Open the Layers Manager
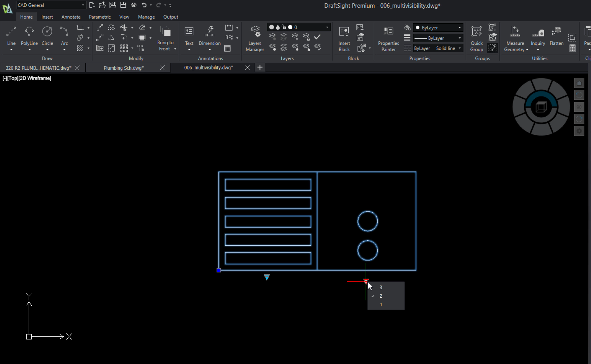This screenshot has height=364, width=591. click(255, 39)
